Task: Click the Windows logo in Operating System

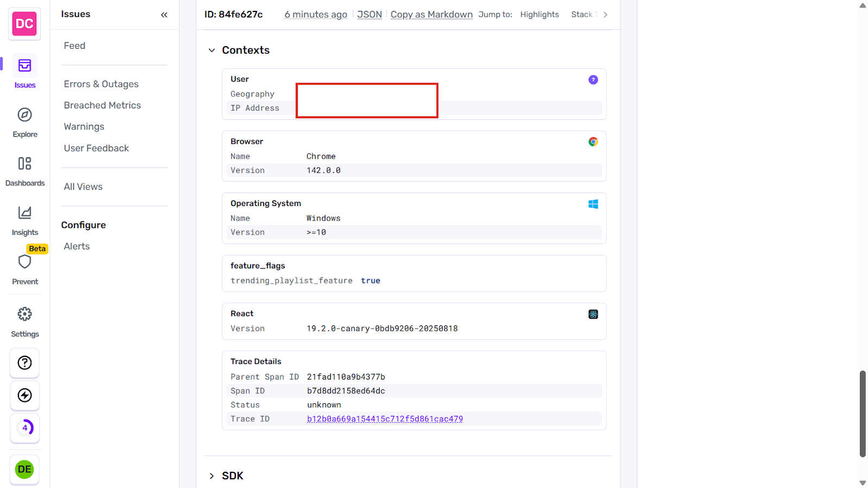Action: click(593, 204)
